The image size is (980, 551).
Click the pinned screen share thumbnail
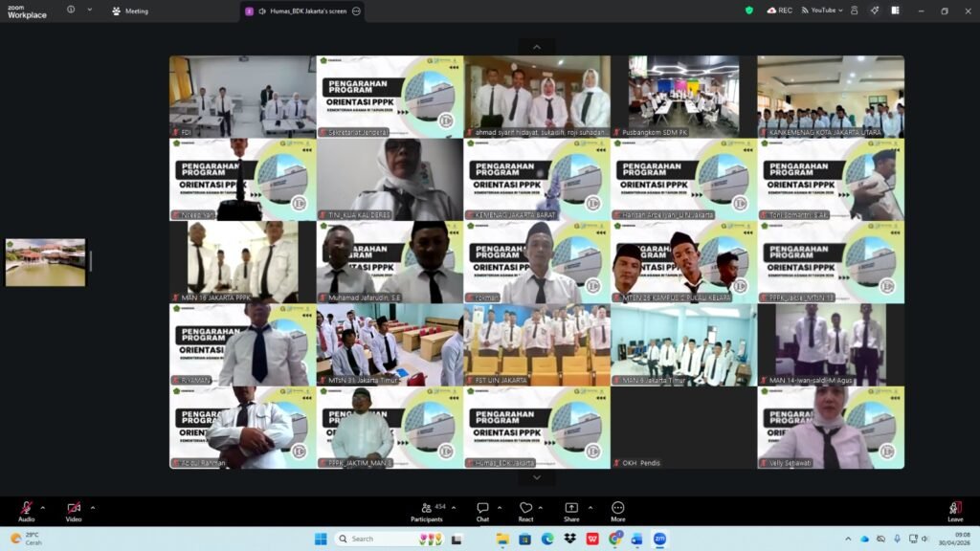tap(45, 262)
